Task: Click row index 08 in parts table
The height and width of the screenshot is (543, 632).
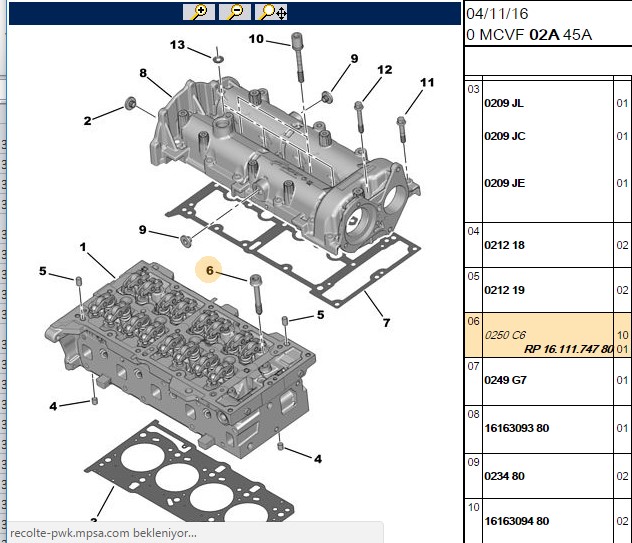Action: tap(473, 414)
